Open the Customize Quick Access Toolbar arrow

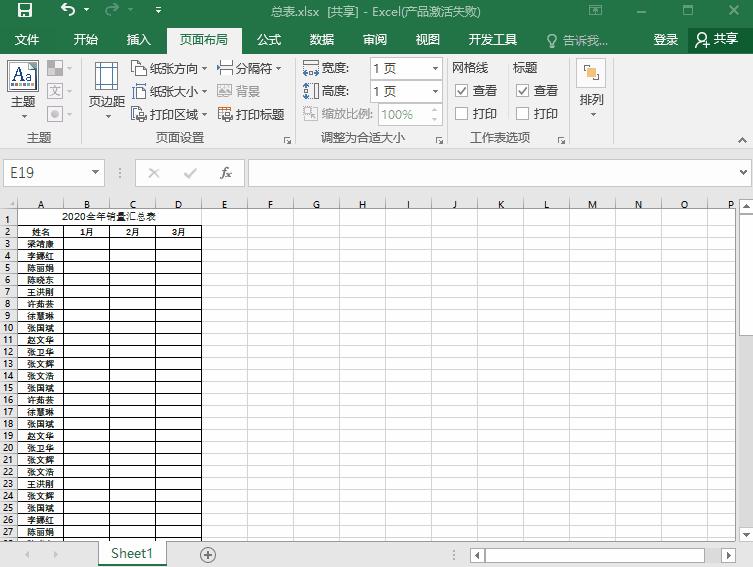pos(158,10)
